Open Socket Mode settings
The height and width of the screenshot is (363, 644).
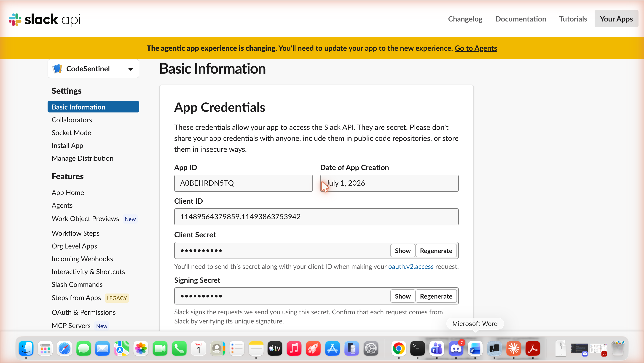[71, 132]
